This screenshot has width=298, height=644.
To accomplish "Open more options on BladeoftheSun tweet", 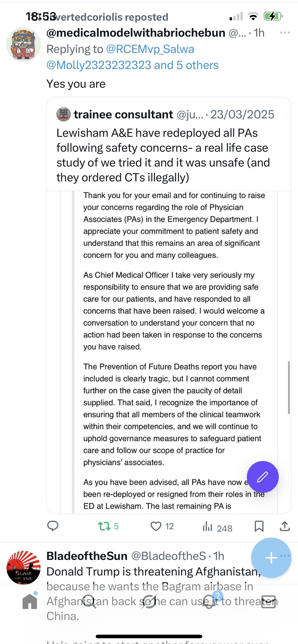I will [x=286, y=556].
